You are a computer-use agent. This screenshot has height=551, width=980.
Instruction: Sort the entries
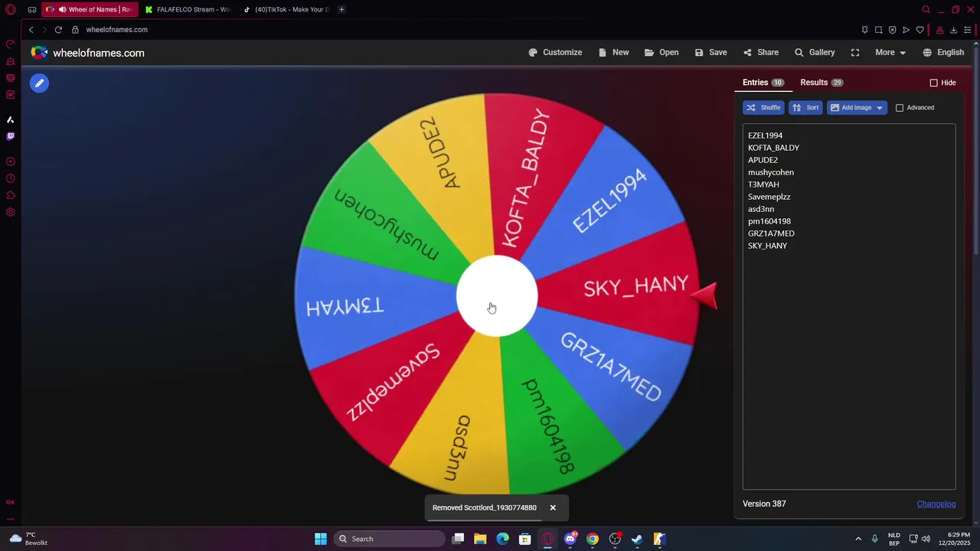[805, 107]
